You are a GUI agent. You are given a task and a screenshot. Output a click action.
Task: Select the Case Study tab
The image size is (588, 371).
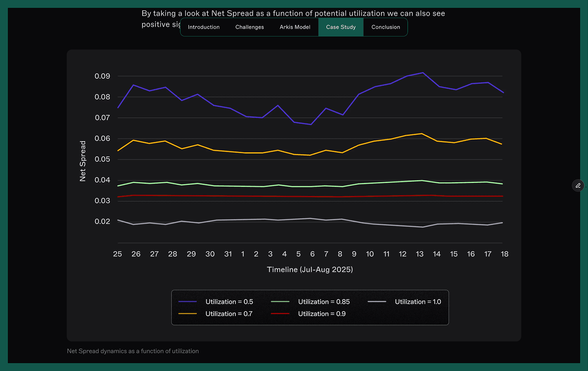(341, 27)
